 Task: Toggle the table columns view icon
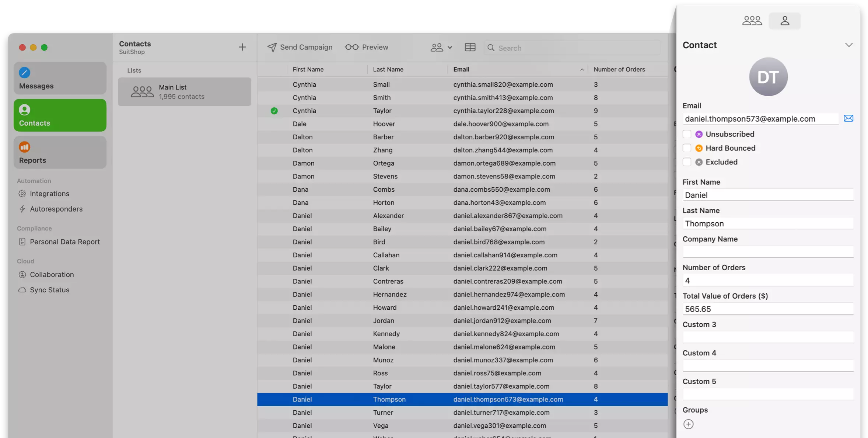coord(470,47)
